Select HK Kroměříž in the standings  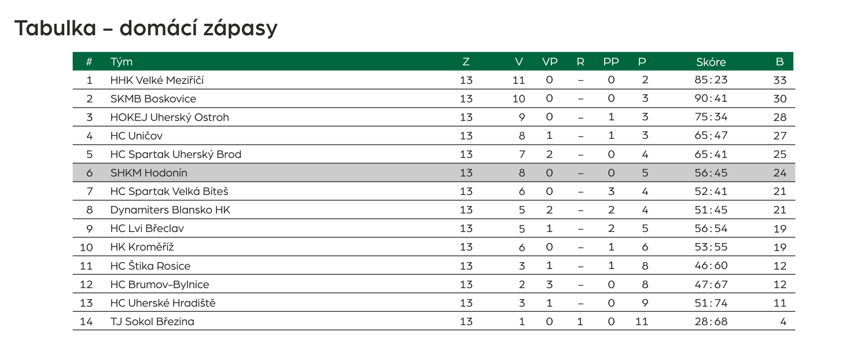(x=142, y=247)
